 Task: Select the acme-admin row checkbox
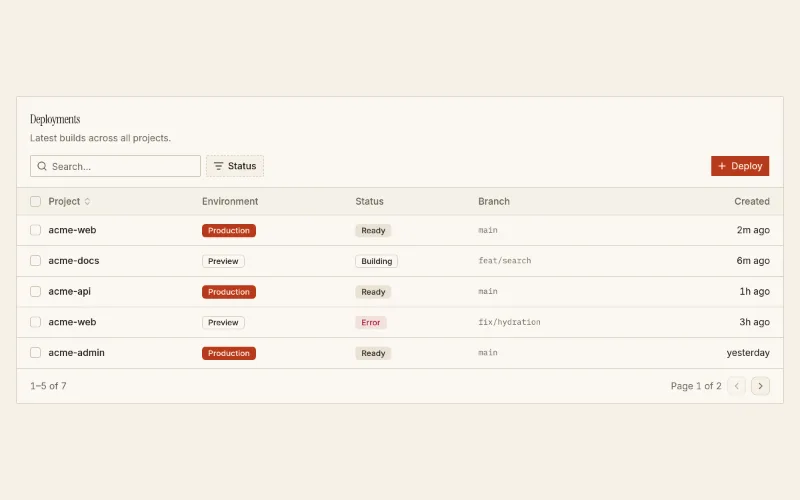coord(35,353)
